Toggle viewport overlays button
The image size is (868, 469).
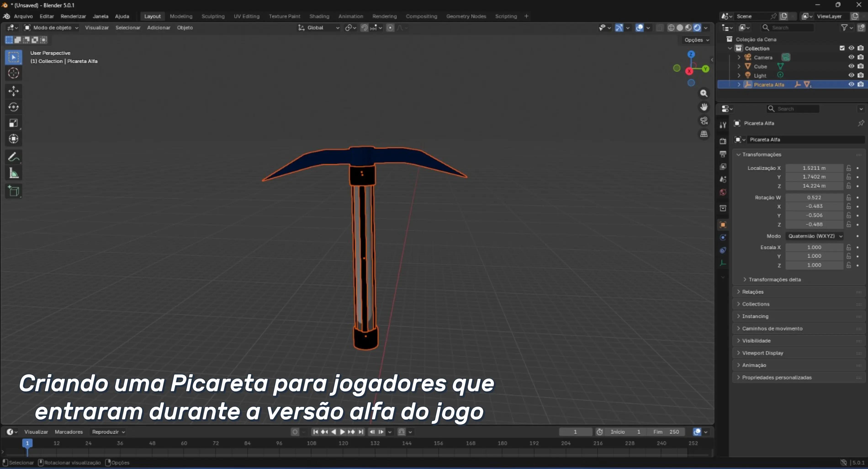tap(639, 28)
